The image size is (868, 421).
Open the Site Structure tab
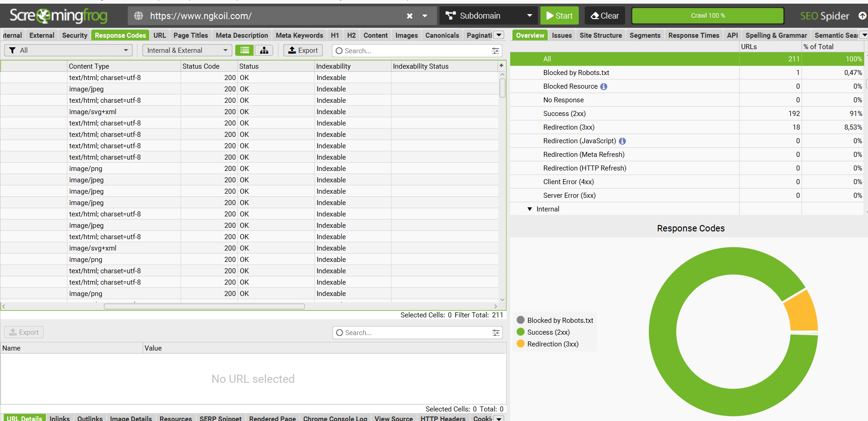coord(601,35)
